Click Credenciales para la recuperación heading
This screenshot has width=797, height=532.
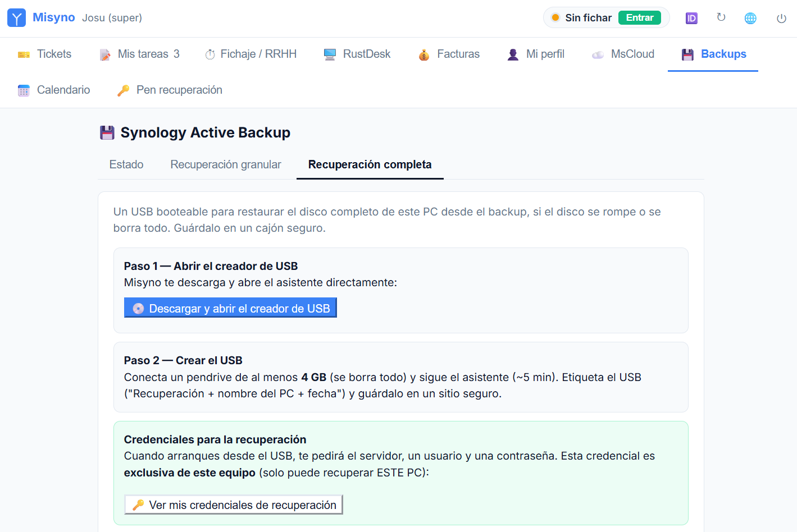pyautogui.click(x=215, y=439)
